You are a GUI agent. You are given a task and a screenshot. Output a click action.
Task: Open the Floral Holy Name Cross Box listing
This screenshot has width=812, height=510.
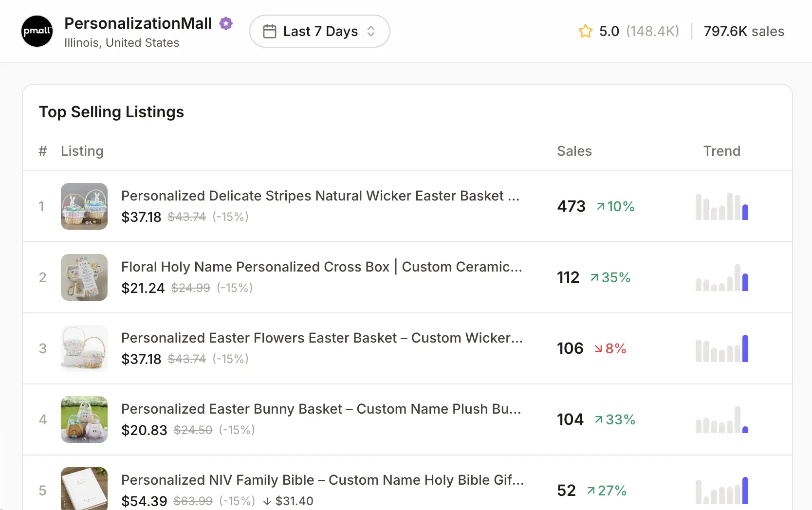(x=322, y=267)
